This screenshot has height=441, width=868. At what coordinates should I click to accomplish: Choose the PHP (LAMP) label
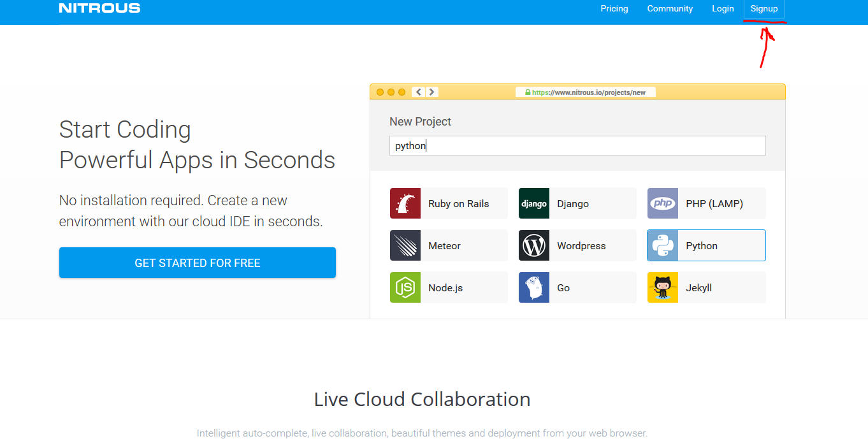pos(714,204)
